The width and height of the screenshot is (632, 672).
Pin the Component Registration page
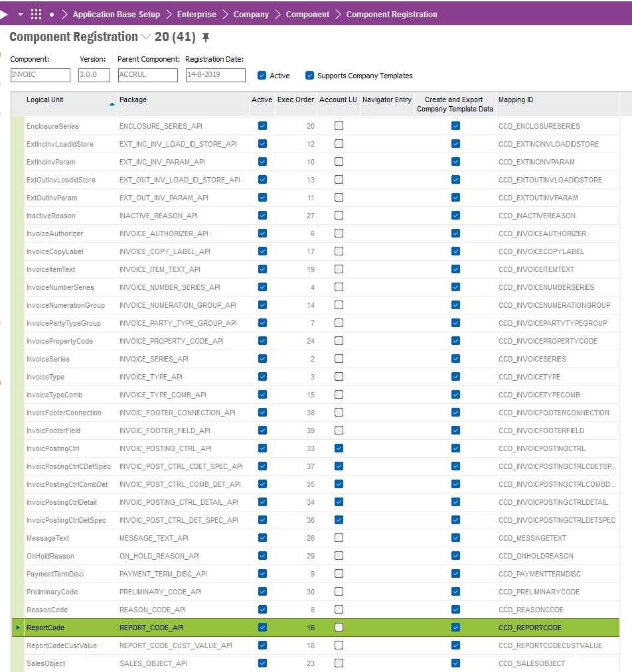(206, 37)
